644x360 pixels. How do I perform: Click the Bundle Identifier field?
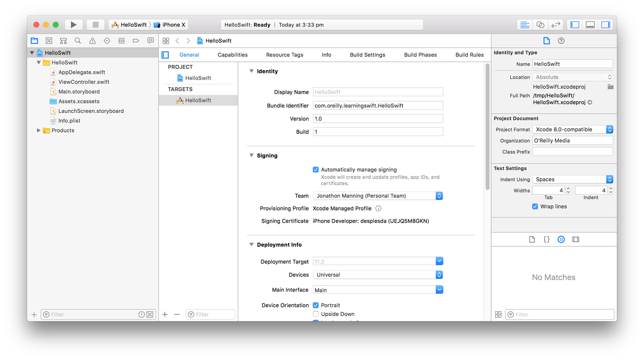pyautogui.click(x=378, y=106)
